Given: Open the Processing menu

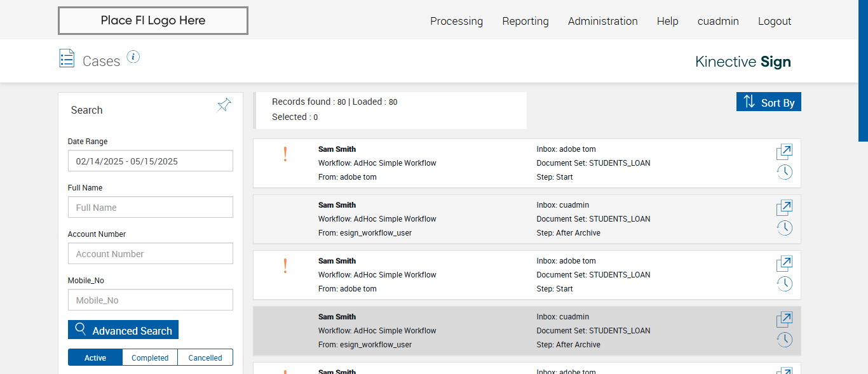Looking at the screenshot, I should pyautogui.click(x=456, y=21).
